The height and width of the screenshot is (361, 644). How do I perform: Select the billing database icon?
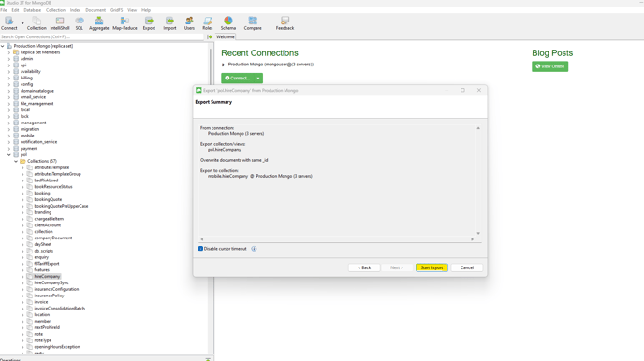click(16, 78)
